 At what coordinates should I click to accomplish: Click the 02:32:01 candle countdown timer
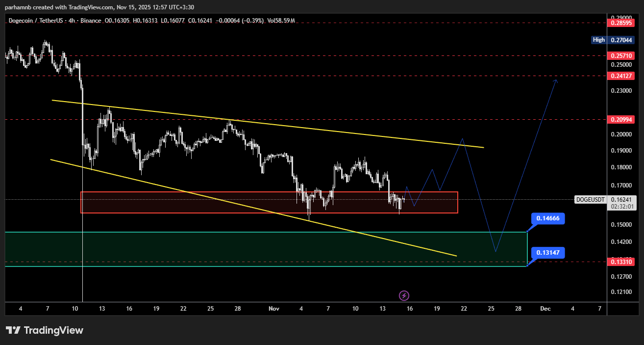click(621, 207)
